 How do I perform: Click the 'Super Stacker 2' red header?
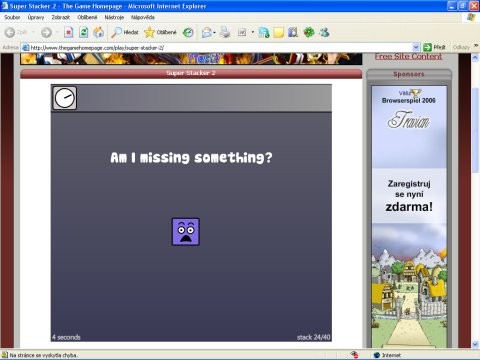click(191, 73)
